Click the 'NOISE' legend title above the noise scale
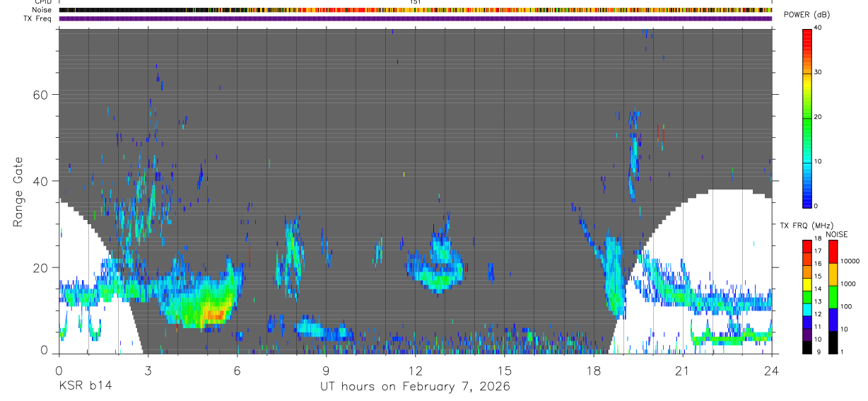The image size is (868, 401). point(837,234)
